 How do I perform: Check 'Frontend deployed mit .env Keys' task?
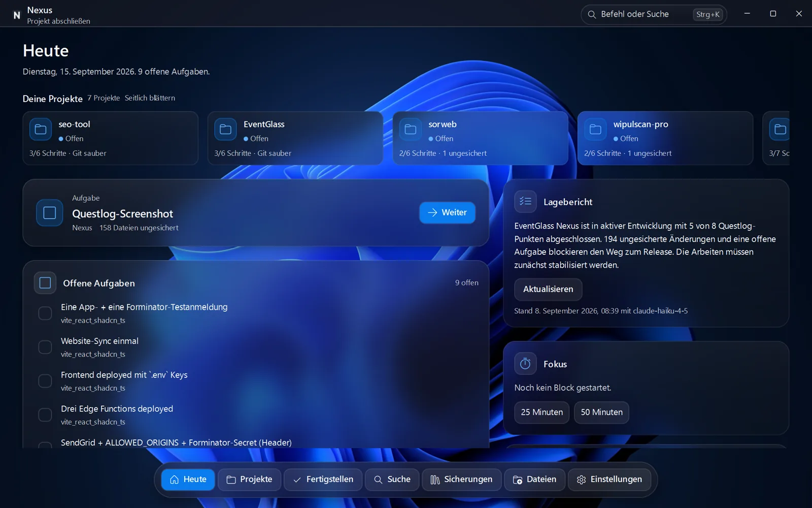[x=45, y=381]
